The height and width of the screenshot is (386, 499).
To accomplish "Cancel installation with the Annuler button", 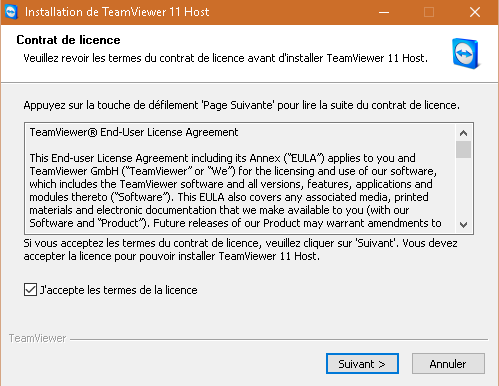I will (x=448, y=364).
